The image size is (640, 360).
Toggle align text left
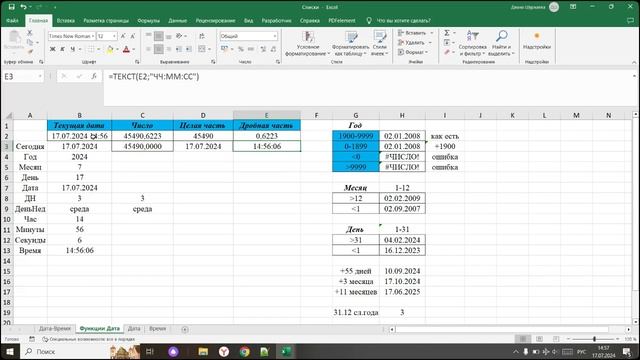(149, 49)
